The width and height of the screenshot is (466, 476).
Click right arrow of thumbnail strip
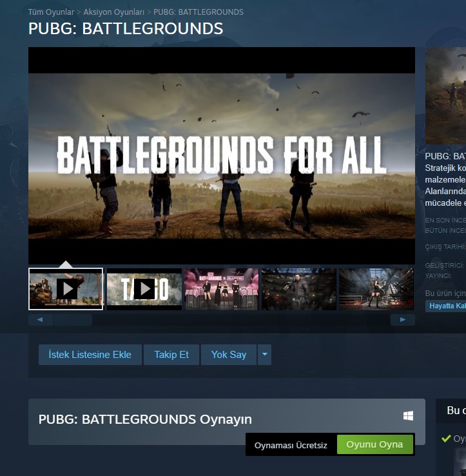(403, 320)
